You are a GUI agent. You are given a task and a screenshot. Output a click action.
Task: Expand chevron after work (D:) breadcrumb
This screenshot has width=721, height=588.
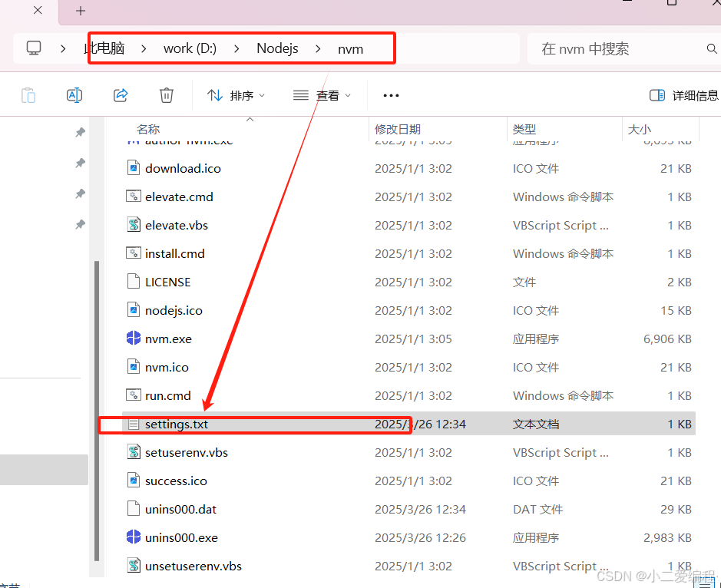pos(236,48)
